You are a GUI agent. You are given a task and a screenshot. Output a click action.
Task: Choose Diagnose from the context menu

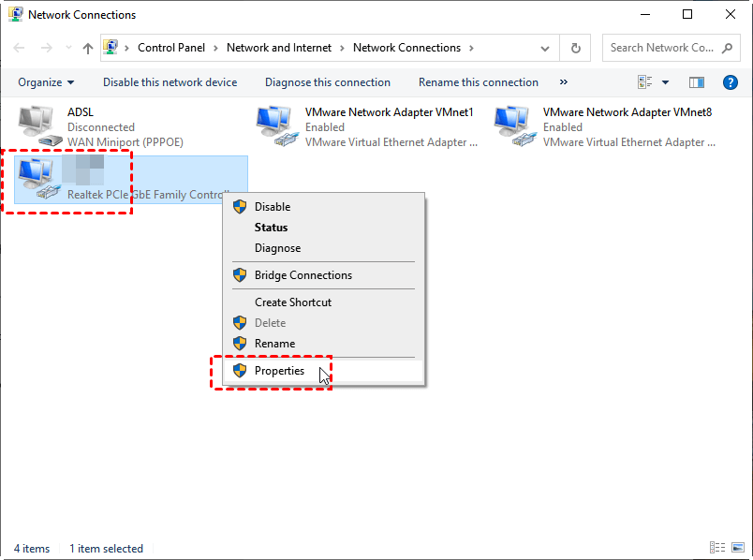coord(324,248)
